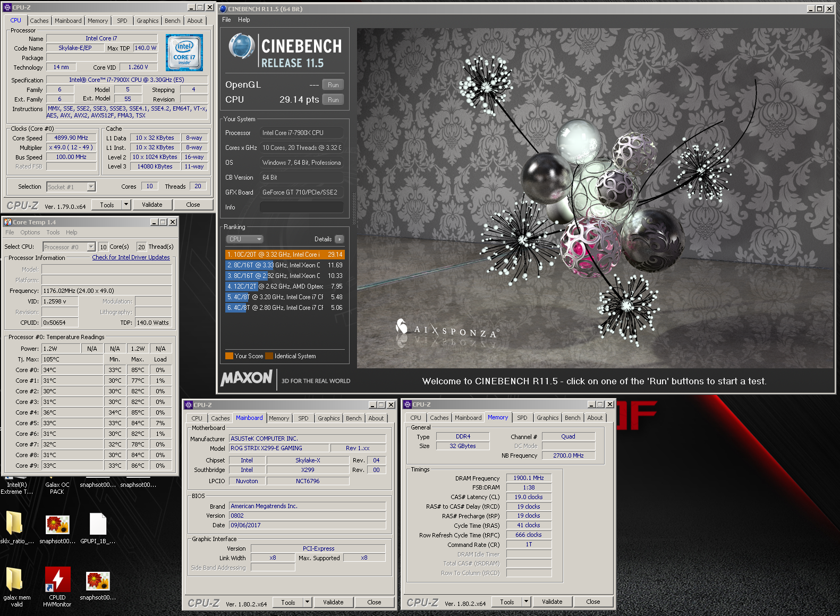Click CPU-Z Memory window title icon
This screenshot has height=616, width=840.
[408, 404]
